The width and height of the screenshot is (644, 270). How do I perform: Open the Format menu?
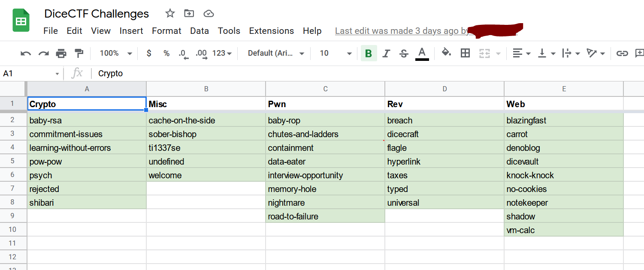(x=166, y=31)
